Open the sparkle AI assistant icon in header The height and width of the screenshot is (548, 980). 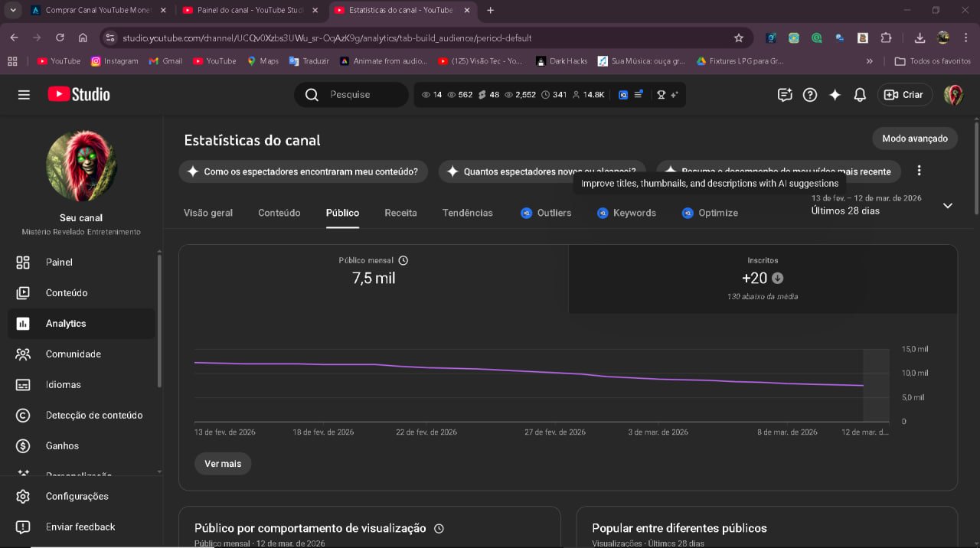(x=835, y=95)
